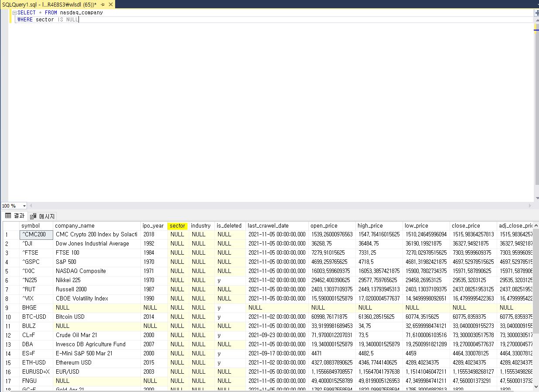Select the last_crawel_date column header
Viewport: 539px width, 392px height.
[277, 226]
